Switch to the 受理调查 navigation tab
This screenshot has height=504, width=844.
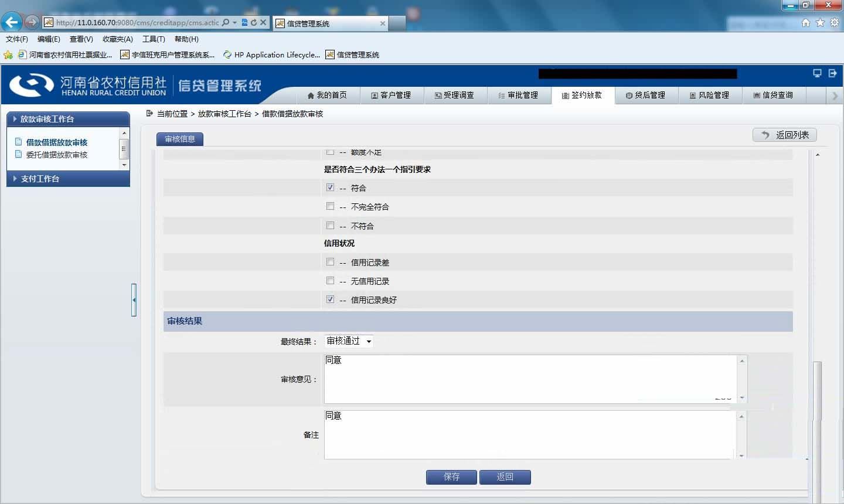pyautogui.click(x=455, y=96)
